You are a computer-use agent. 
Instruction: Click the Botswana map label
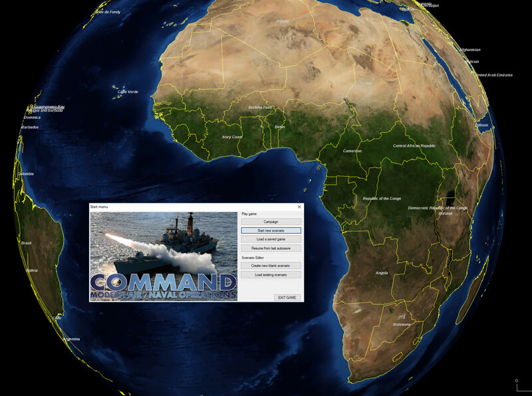(x=402, y=324)
